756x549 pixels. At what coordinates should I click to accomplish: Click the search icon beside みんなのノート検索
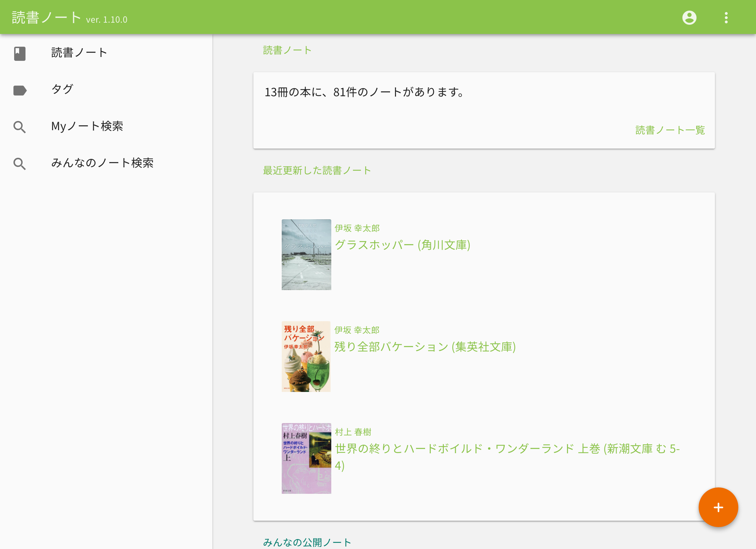(20, 163)
